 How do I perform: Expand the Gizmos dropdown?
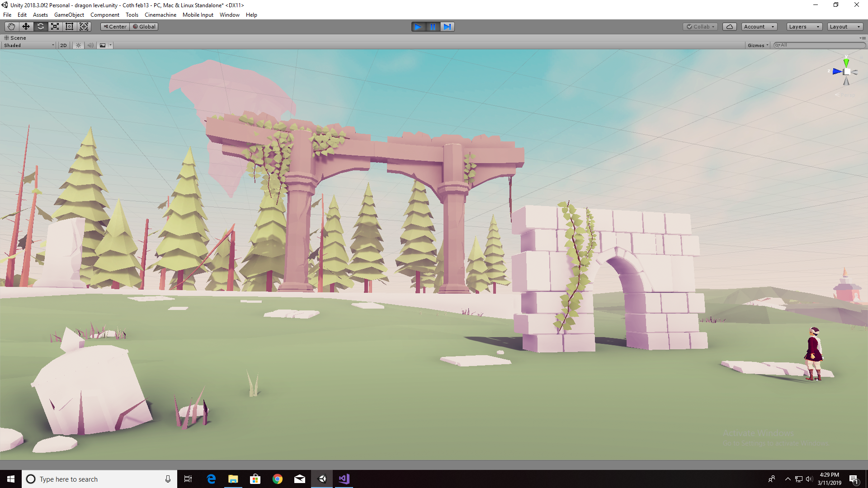point(758,45)
